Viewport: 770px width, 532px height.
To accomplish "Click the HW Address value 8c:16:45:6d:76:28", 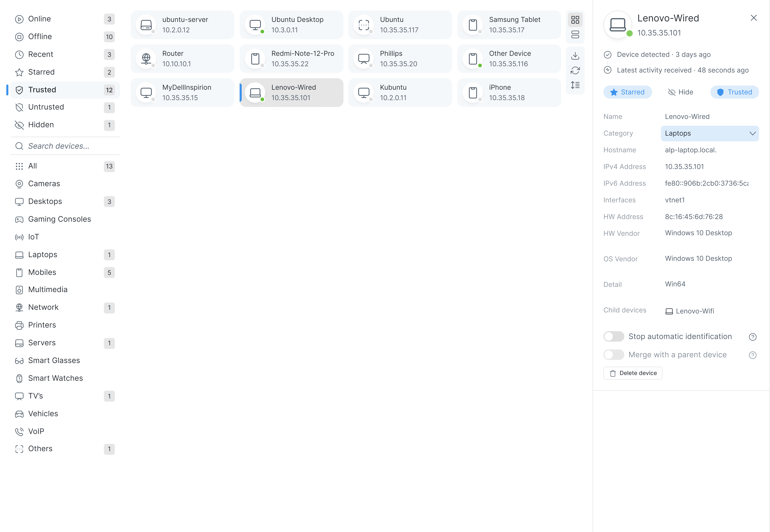I will click(x=694, y=217).
